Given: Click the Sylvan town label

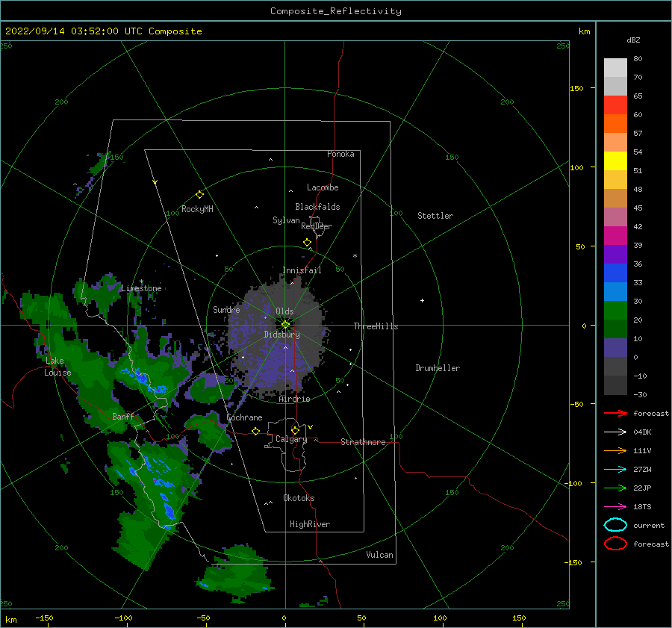Looking at the screenshot, I should (x=286, y=220).
